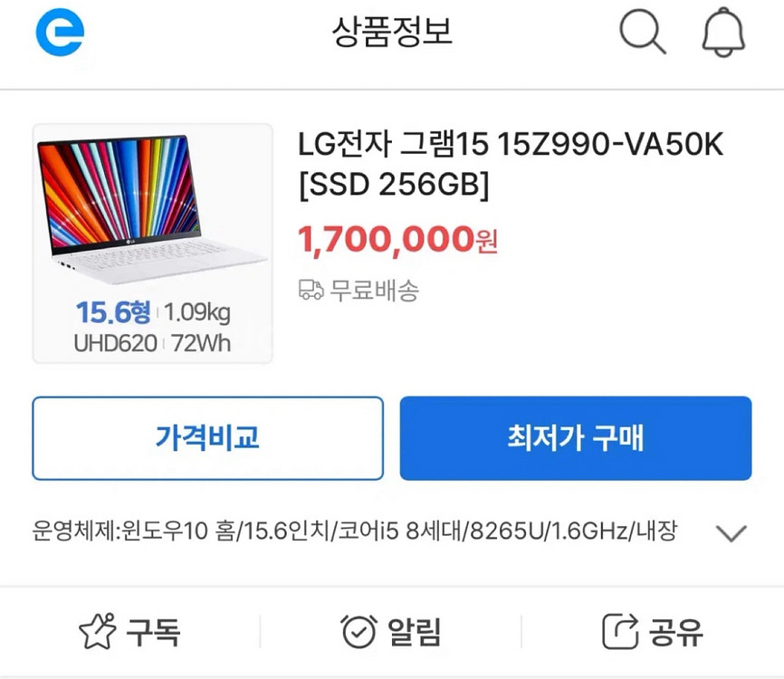Open the LG gram laptop thumbnail
784x679 pixels.
[x=152, y=244]
